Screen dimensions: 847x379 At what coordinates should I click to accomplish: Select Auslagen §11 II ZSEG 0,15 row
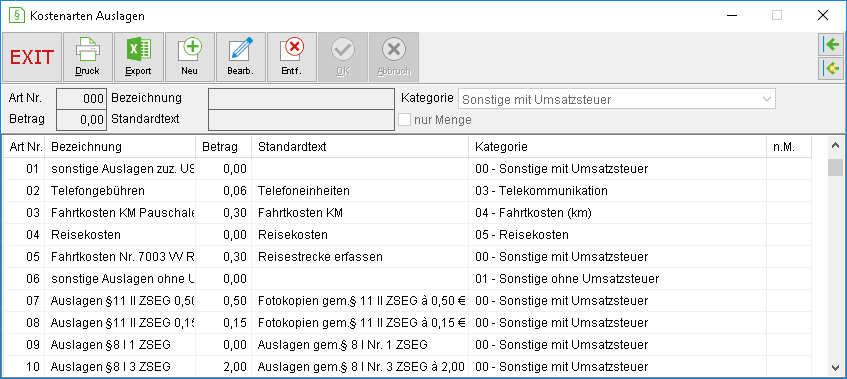coord(408,323)
